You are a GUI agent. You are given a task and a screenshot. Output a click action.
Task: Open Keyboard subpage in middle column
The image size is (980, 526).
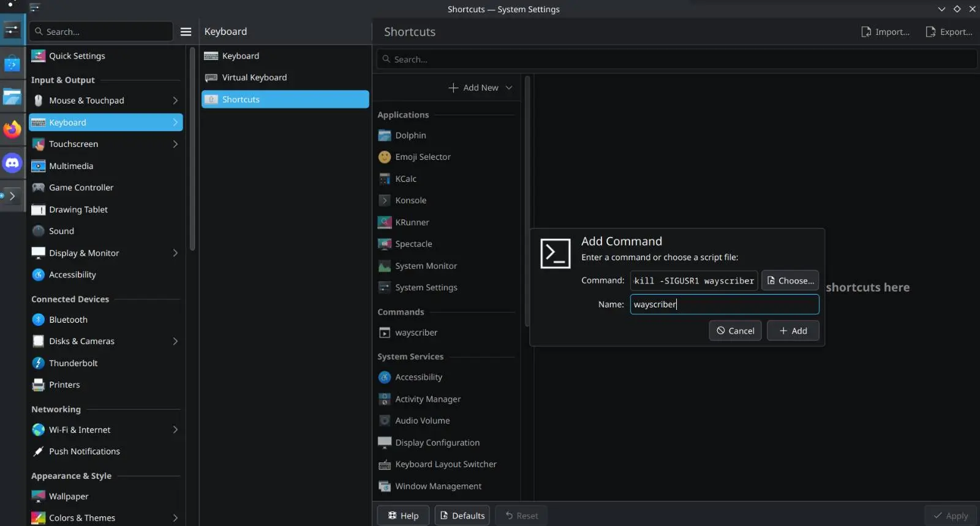click(285, 56)
